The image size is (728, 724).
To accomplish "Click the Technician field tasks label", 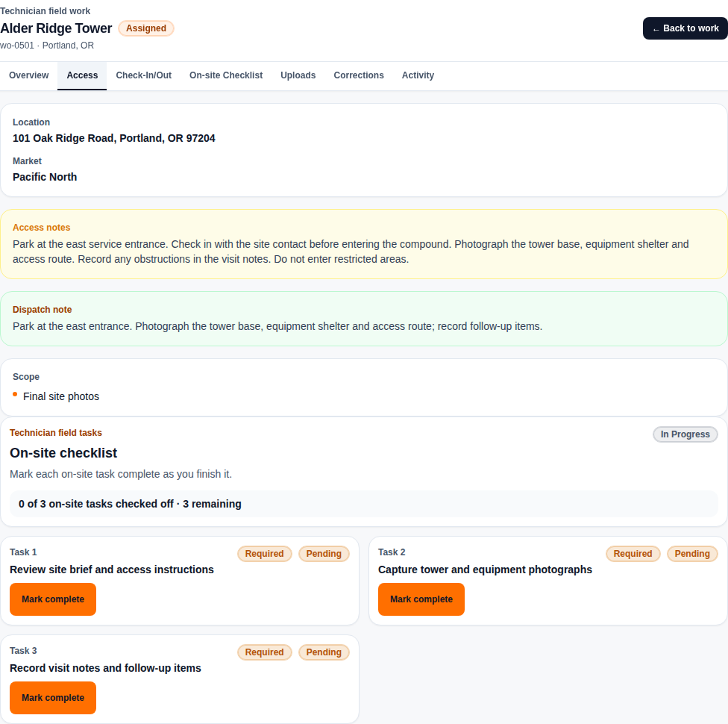I will click(x=56, y=433).
